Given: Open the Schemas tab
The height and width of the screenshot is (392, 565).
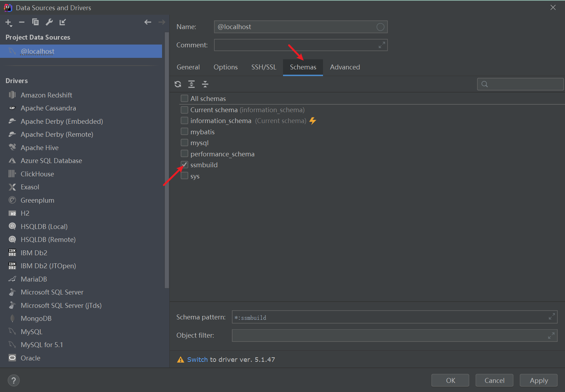Looking at the screenshot, I should tap(303, 67).
